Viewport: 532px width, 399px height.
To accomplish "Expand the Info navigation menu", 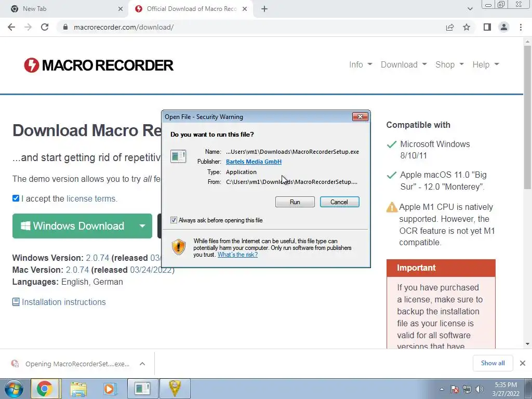I will tap(361, 64).
